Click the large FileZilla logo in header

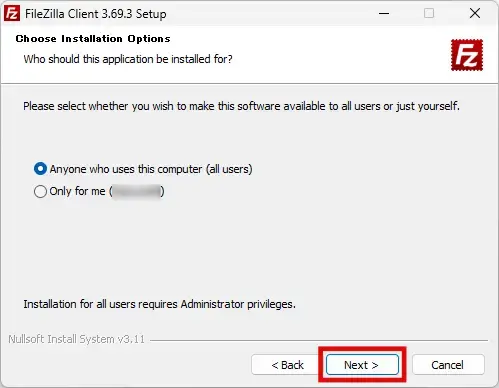(x=467, y=55)
